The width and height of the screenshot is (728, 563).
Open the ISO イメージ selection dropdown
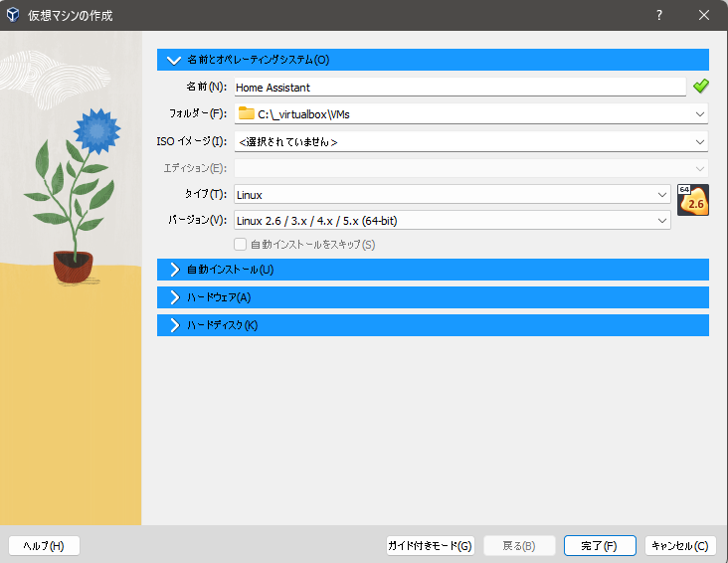click(x=471, y=141)
